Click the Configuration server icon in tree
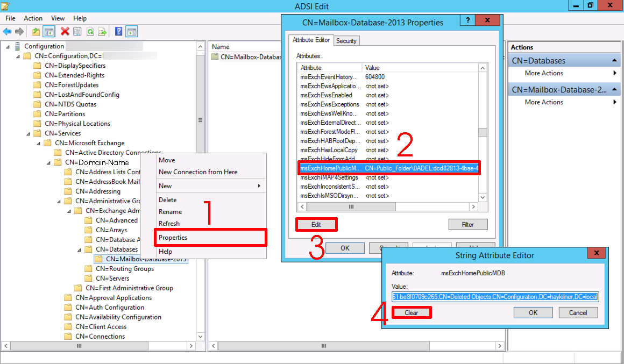 pos(18,46)
